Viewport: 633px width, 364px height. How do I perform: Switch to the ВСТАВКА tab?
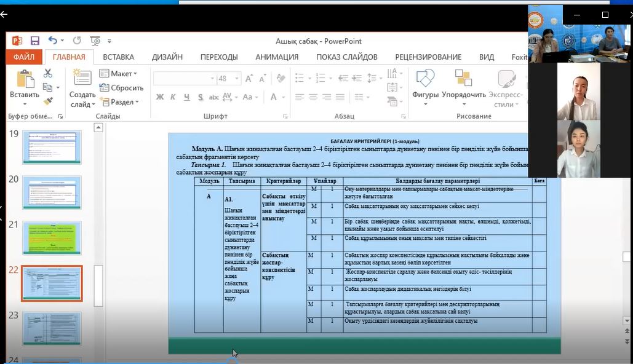tap(118, 57)
